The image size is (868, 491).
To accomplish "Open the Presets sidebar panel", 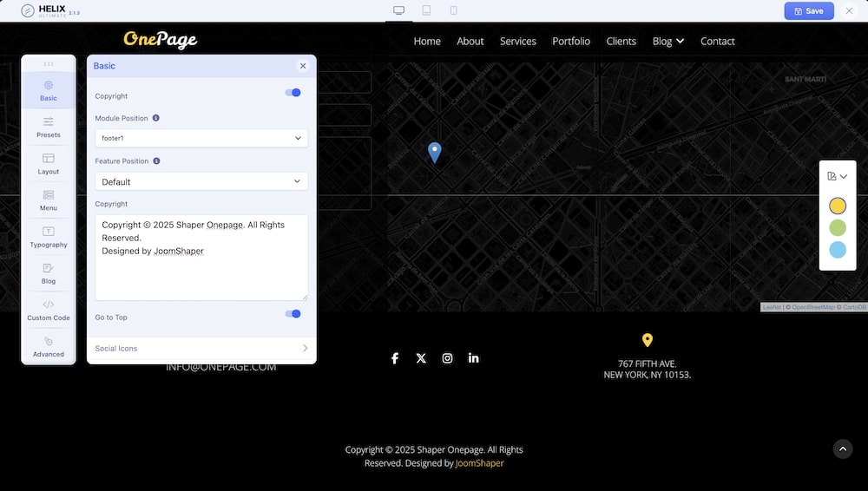I will [x=49, y=127].
